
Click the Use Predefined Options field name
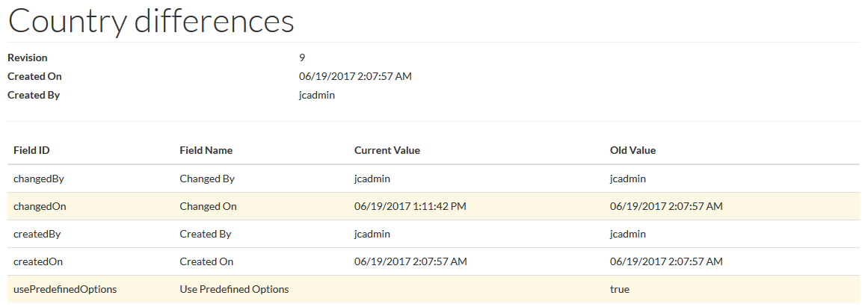(234, 289)
